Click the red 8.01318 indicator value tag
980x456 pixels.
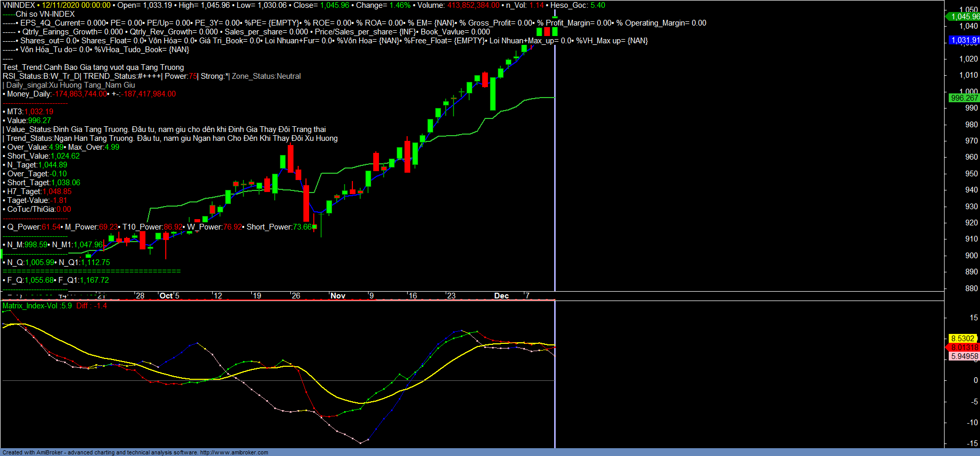(x=964, y=347)
